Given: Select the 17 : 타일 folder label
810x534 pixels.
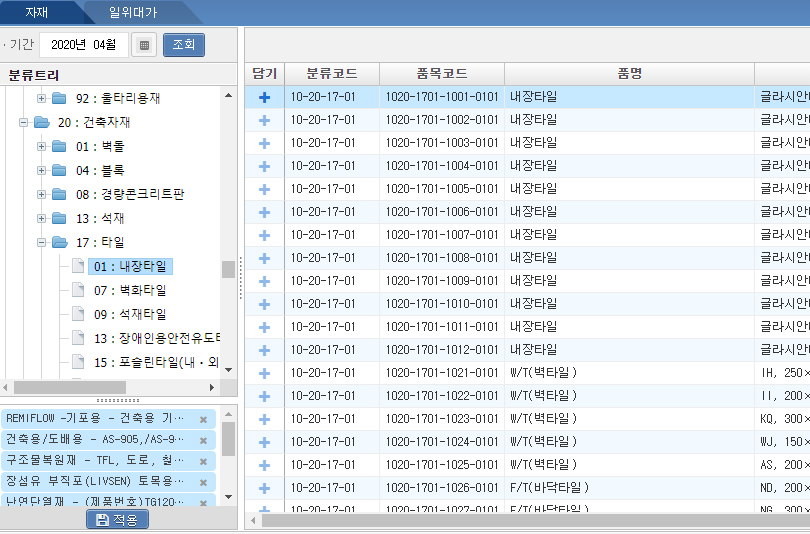Looking at the screenshot, I should click(100, 242).
